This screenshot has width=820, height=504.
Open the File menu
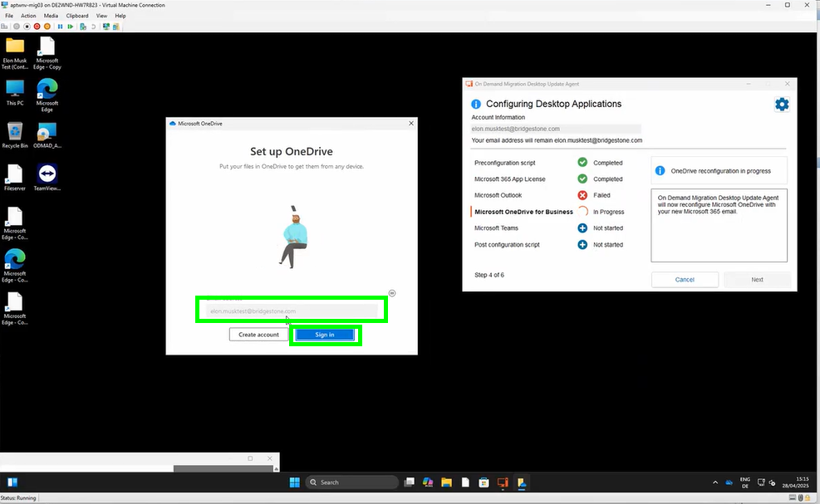coord(9,16)
